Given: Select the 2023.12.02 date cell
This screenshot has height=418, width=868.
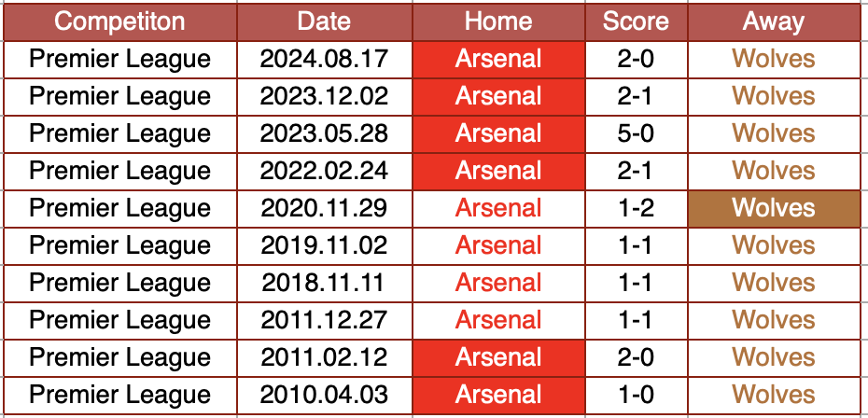Looking at the screenshot, I should click(324, 96).
